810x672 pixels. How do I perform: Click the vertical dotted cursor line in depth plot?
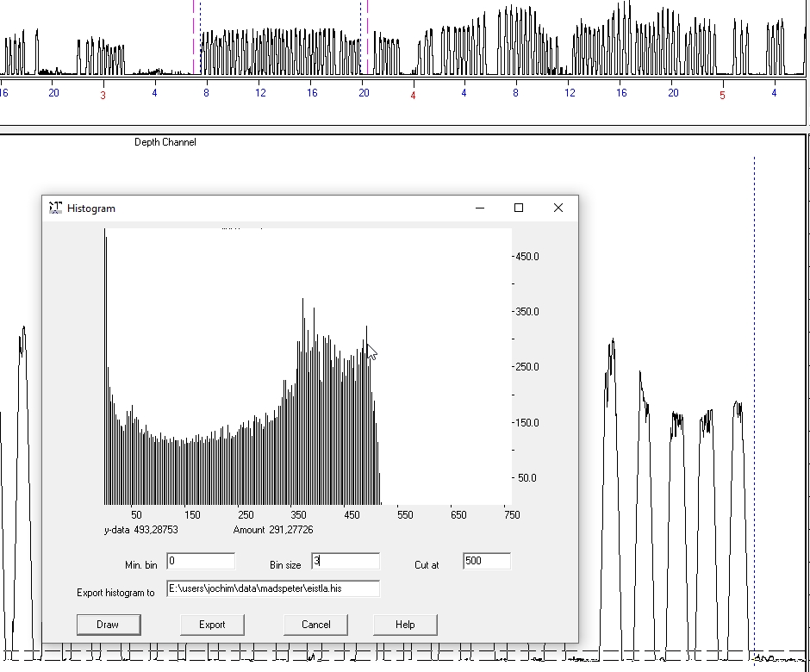coord(754,388)
